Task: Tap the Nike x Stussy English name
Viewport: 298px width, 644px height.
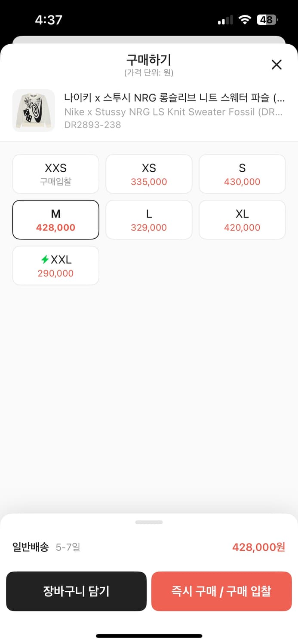Action: (173, 112)
